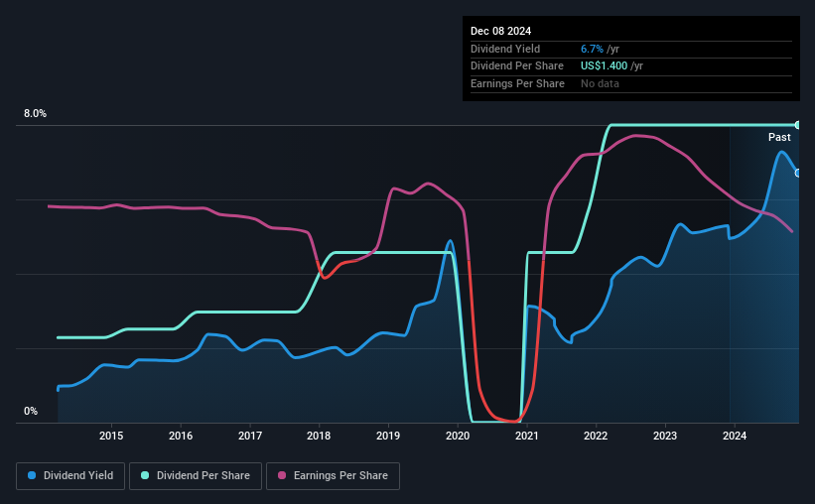Toggle the Dividend Yield legend button
The image size is (815, 504).
pos(70,476)
